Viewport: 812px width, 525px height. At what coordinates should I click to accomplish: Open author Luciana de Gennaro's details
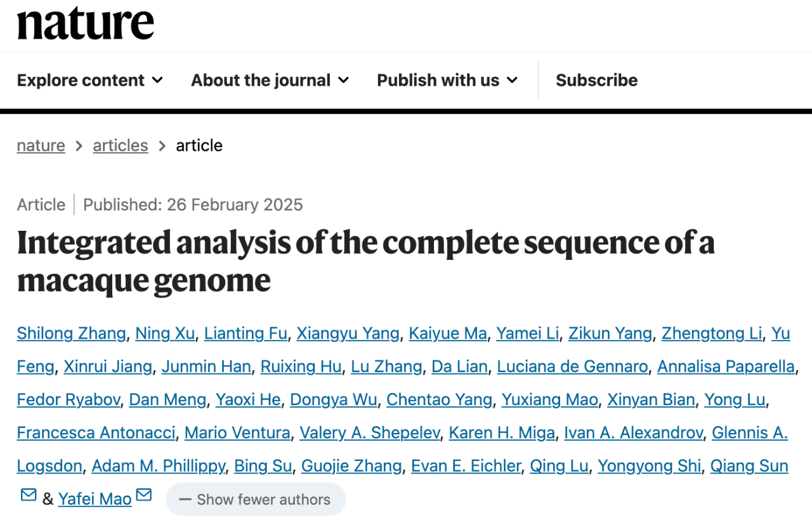coord(572,366)
